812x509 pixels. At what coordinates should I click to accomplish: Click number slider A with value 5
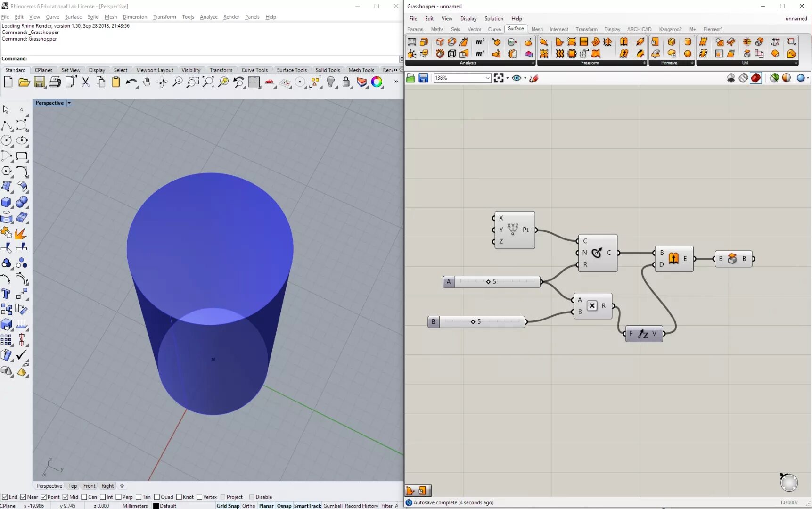click(x=492, y=282)
